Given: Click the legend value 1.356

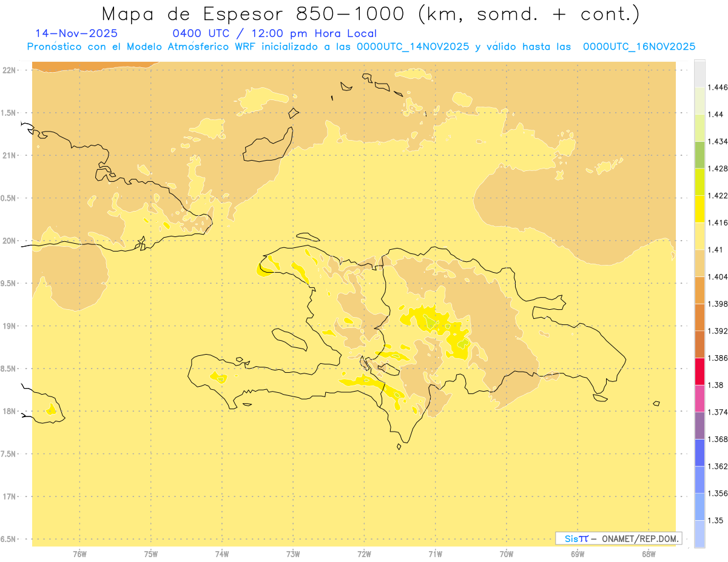Looking at the screenshot, I should pos(718,493).
